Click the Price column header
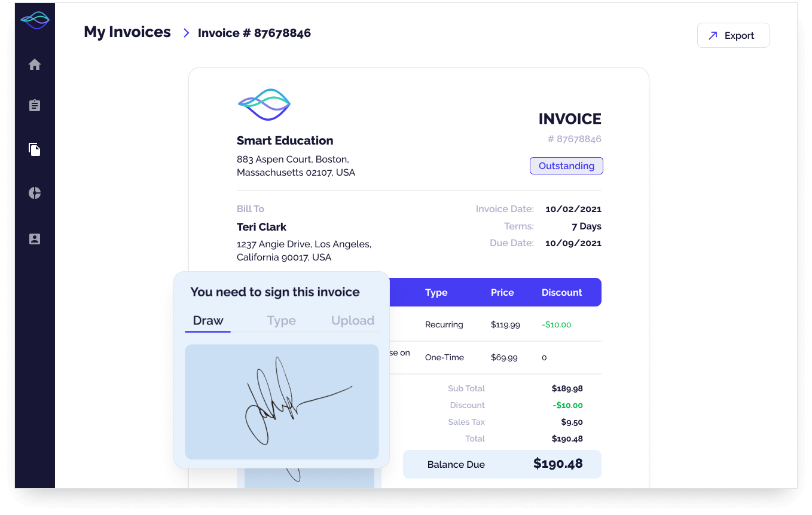The width and height of the screenshot is (812, 515). (502, 293)
